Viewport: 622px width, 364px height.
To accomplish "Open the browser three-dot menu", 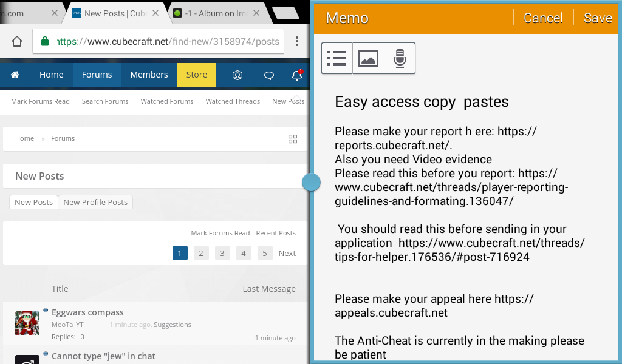I will point(296,41).
